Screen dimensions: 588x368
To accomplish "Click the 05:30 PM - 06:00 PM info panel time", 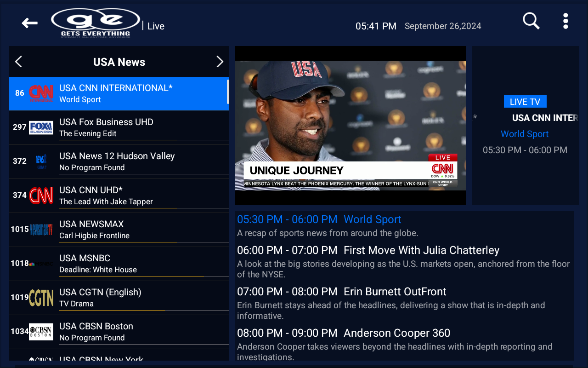I will [x=525, y=150].
